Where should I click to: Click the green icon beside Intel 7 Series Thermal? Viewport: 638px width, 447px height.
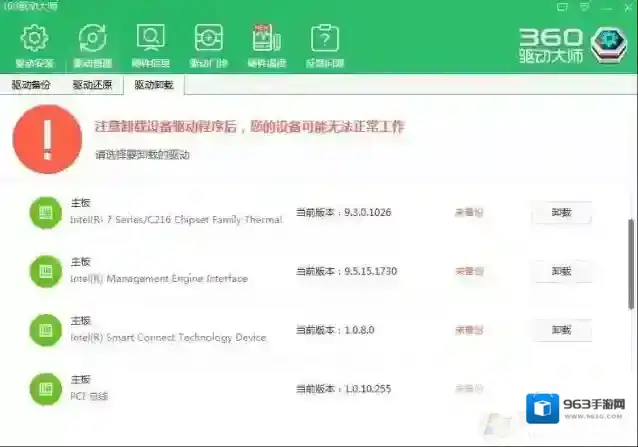(x=43, y=212)
